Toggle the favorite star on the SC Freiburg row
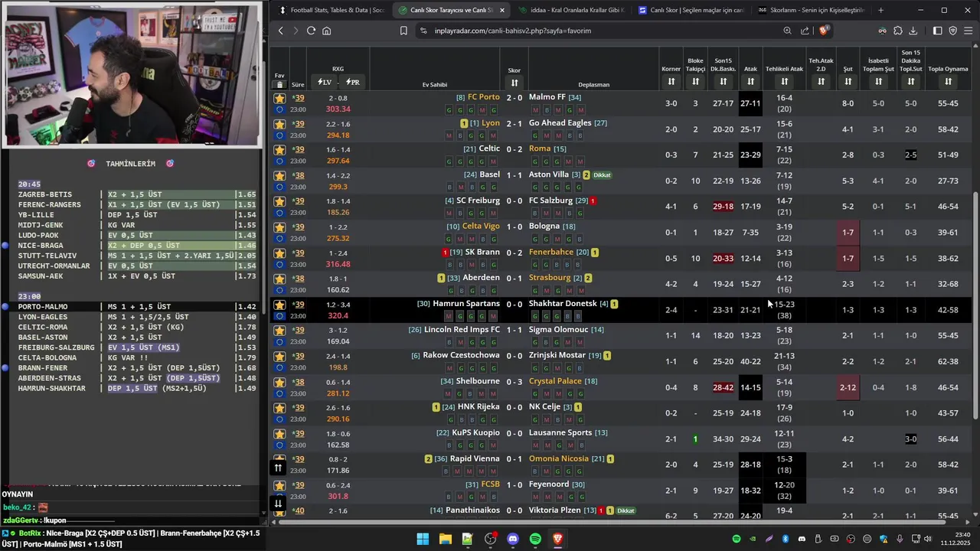This screenshot has height=551, width=980. coord(279,201)
